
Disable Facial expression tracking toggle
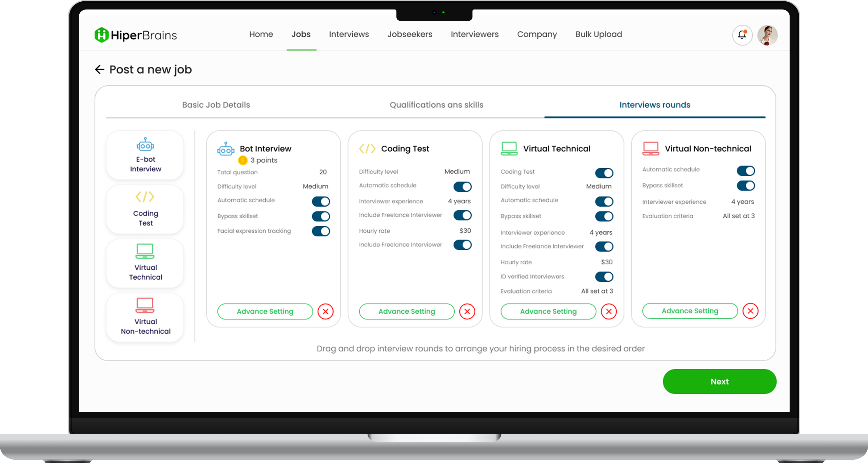click(321, 231)
